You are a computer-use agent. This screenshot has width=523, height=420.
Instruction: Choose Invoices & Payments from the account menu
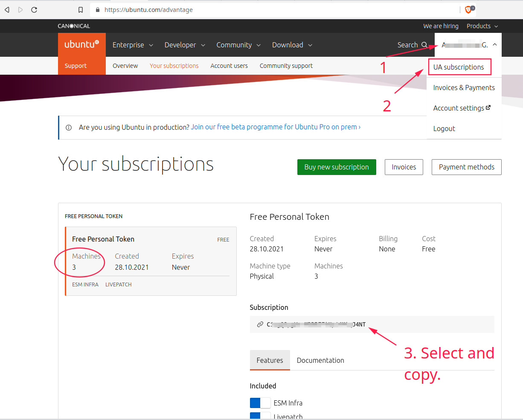464,87
